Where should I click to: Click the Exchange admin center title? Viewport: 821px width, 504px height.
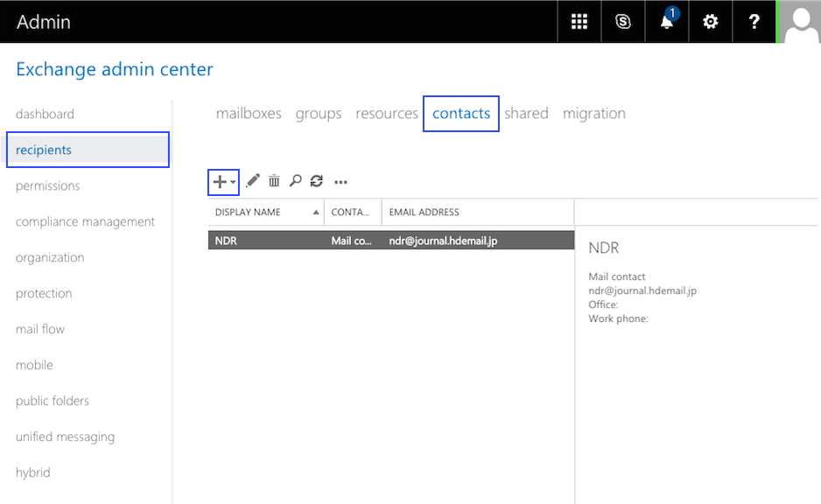click(115, 69)
